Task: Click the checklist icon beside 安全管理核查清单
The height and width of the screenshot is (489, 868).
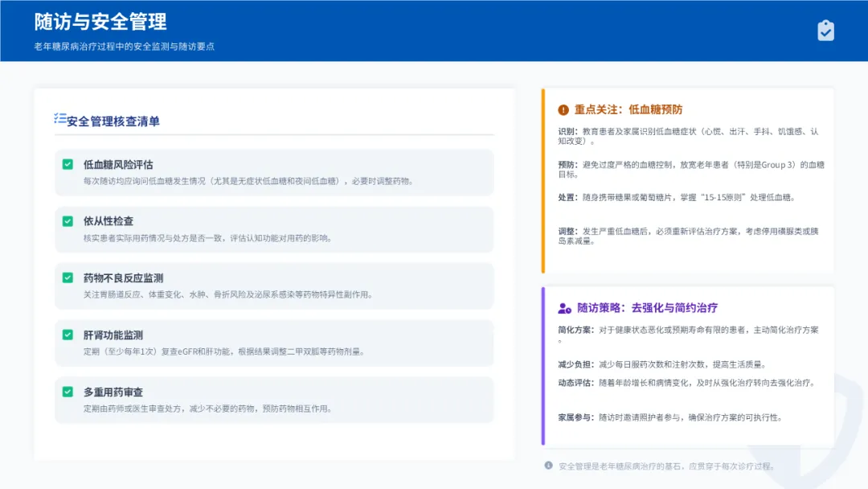Action: [x=59, y=118]
